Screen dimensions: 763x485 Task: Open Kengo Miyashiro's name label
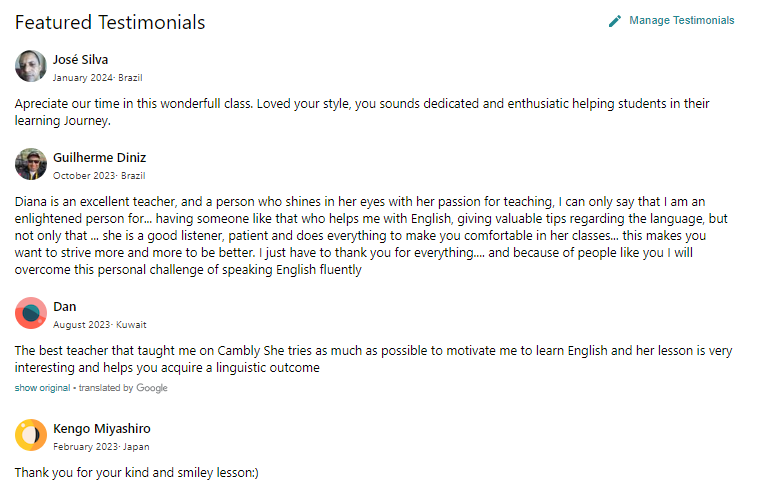click(101, 428)
